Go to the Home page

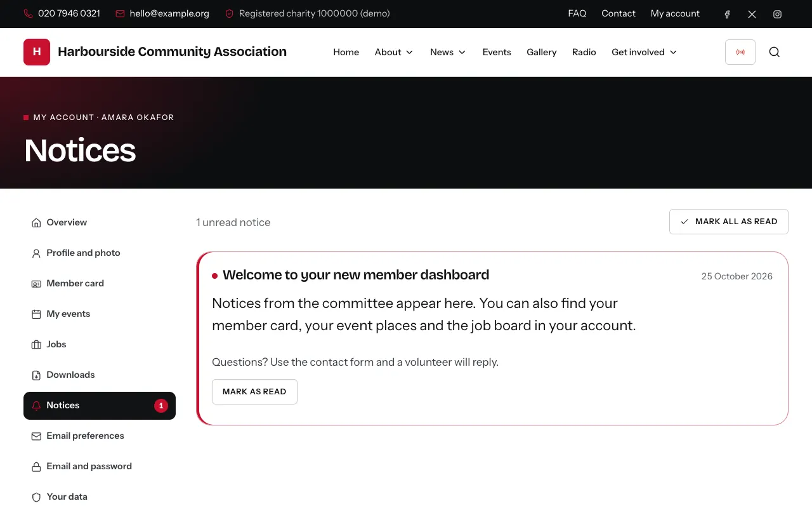346,52
